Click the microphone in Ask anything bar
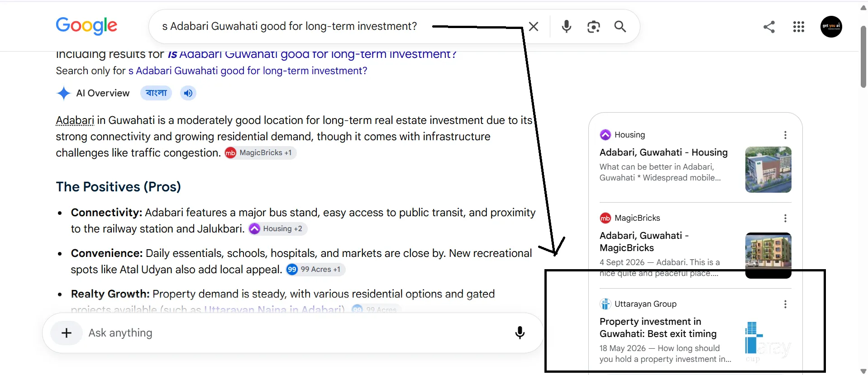Viewport: 868px width, 375px height. click(x=520, y=333)
